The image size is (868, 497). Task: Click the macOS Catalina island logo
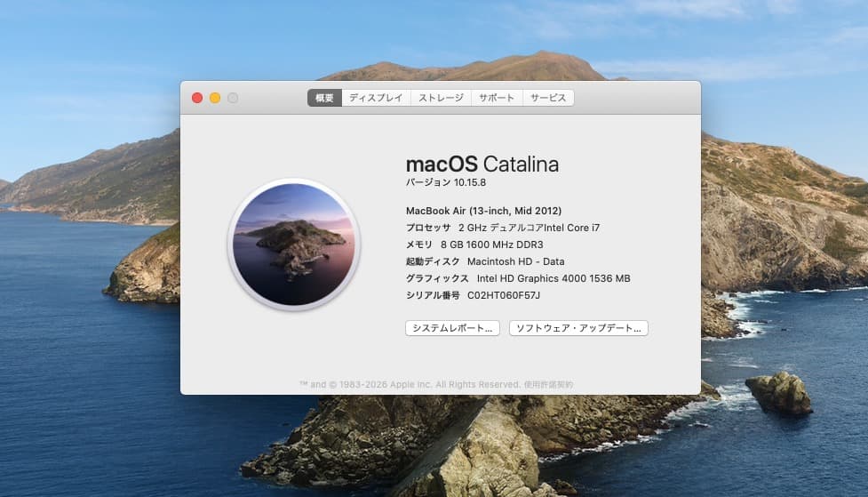pyautogui.click(x=294, y=244)
